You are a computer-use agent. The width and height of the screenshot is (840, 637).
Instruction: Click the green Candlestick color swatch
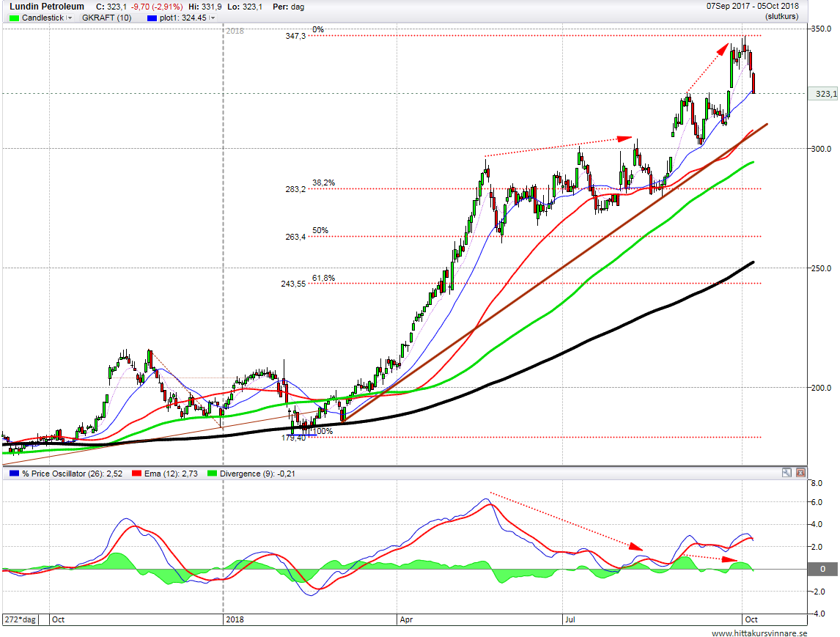click(15, 18)
